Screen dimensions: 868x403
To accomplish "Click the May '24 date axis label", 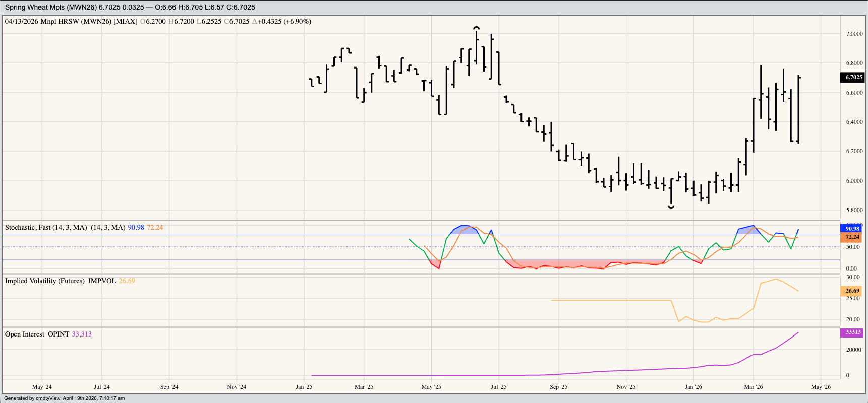I will click(42, 387).
